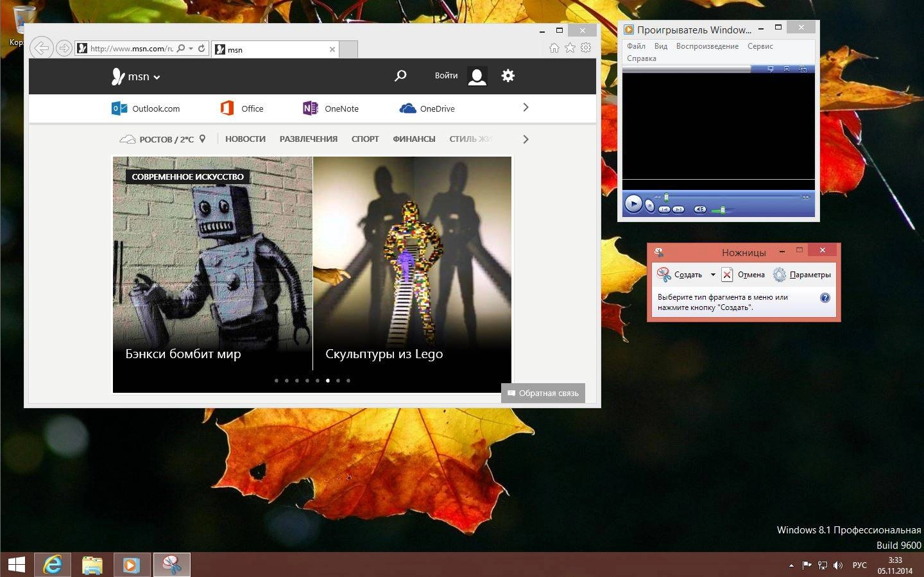Image resolution: width=924 pixels, height=577 pixels.
Task: Open Воспроизведение menu in media player
Action: click(x=707, y=46)
